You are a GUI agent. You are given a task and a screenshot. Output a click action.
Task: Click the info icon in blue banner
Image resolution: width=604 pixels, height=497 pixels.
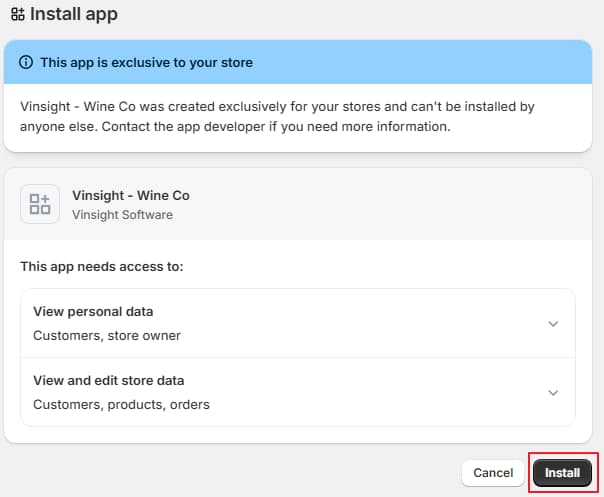27,62
